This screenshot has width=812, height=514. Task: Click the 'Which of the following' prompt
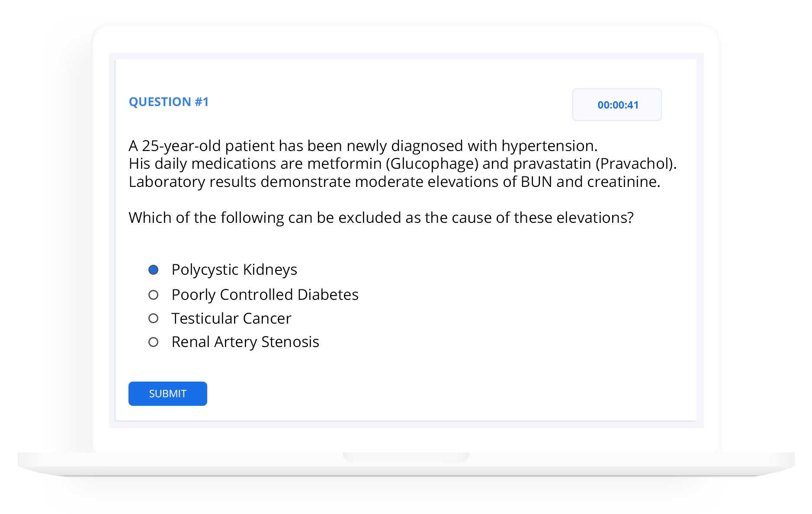coord(381,218)
